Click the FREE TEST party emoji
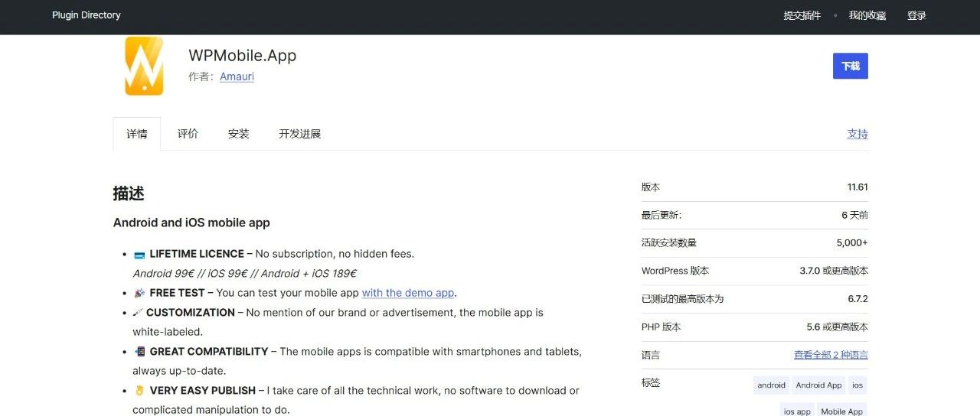The image size is (980, 416). tap(139, 293)
